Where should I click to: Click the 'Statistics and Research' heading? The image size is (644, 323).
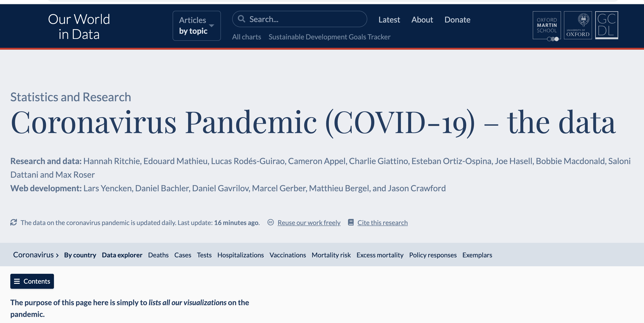click(x=71, y=97)
